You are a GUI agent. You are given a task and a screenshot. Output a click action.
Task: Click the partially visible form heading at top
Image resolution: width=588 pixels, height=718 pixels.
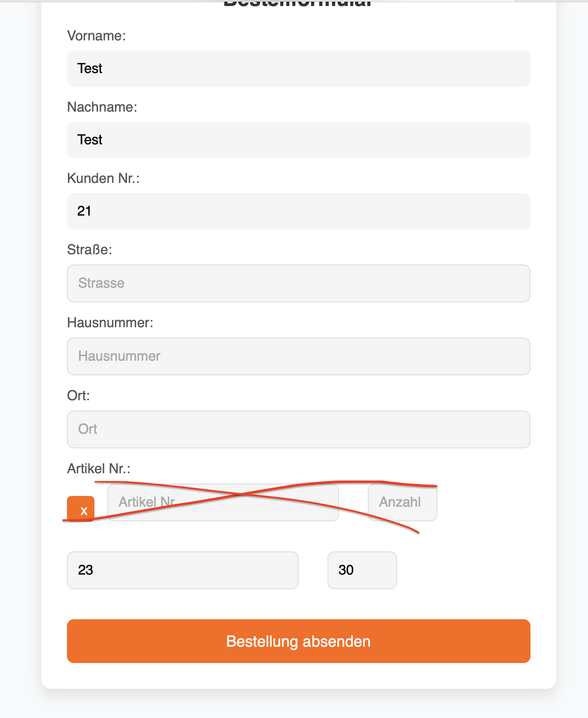[x=298, y=4]
